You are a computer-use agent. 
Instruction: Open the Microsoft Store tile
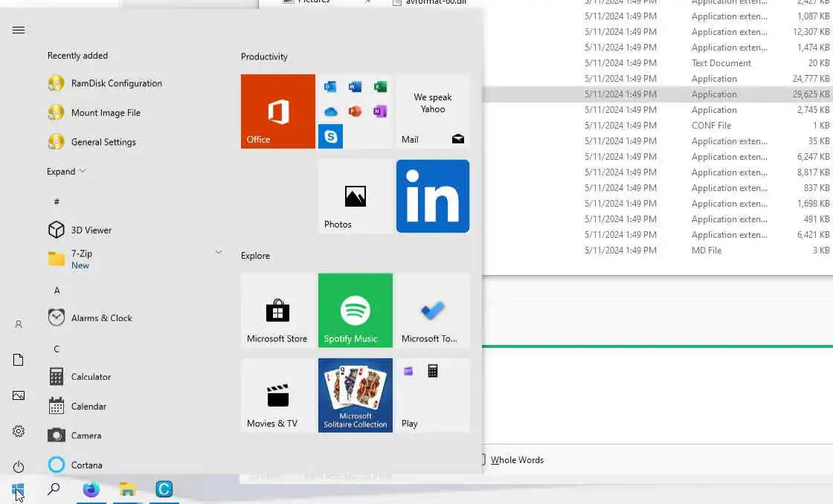coord(278,310)
